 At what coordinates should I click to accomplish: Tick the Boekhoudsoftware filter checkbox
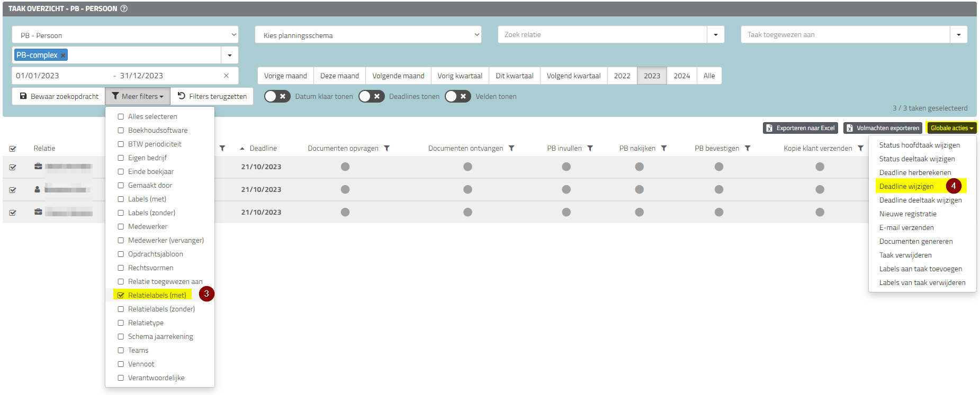tap(121, 131)
